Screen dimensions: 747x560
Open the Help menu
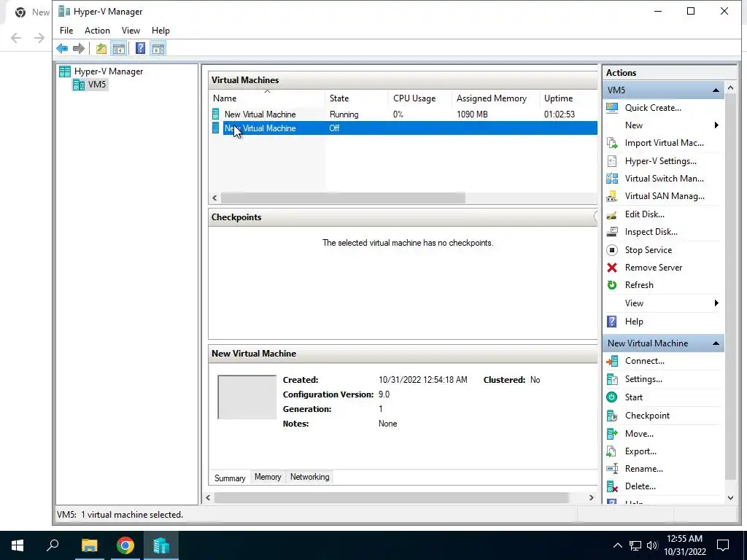(160, 31)
